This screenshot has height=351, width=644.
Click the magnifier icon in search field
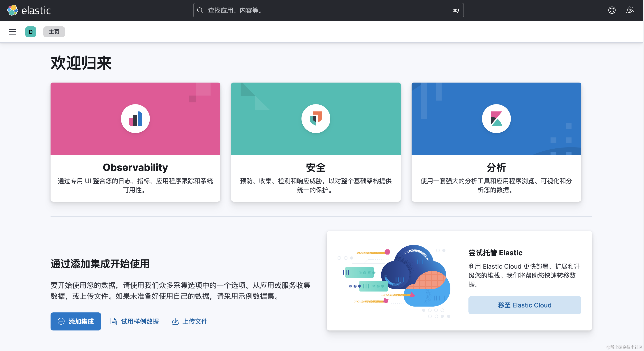pyautogui.click(x=200, y=11)
